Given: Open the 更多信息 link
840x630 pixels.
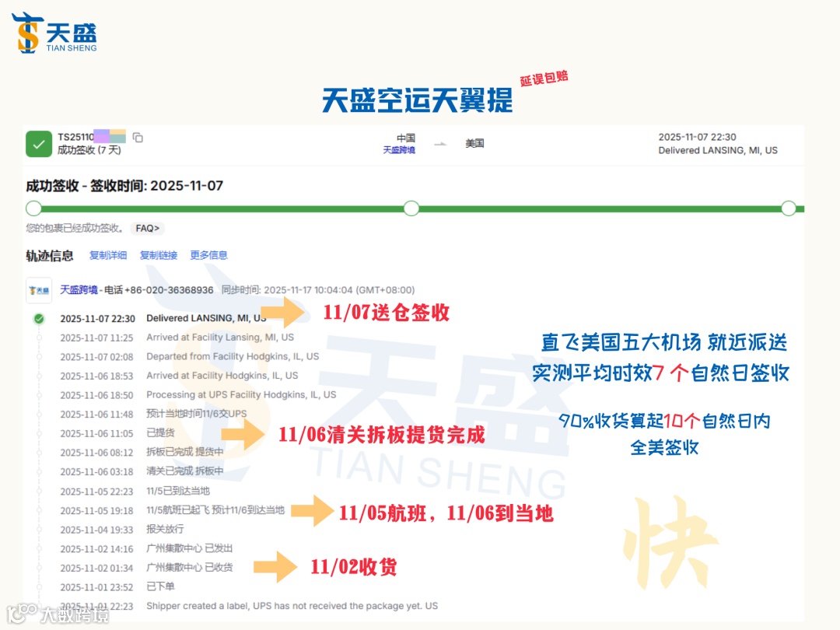Looking at the screenshot, I should click(208, 255).
